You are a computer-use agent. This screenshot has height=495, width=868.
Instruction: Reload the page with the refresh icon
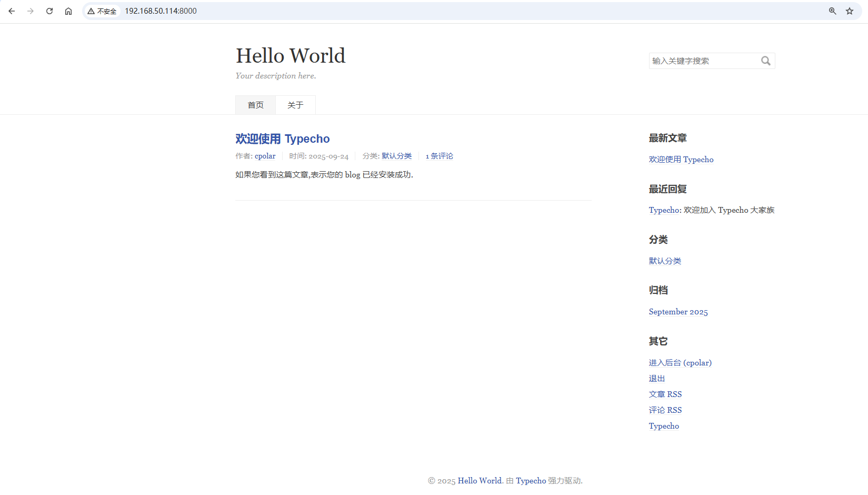49,11
